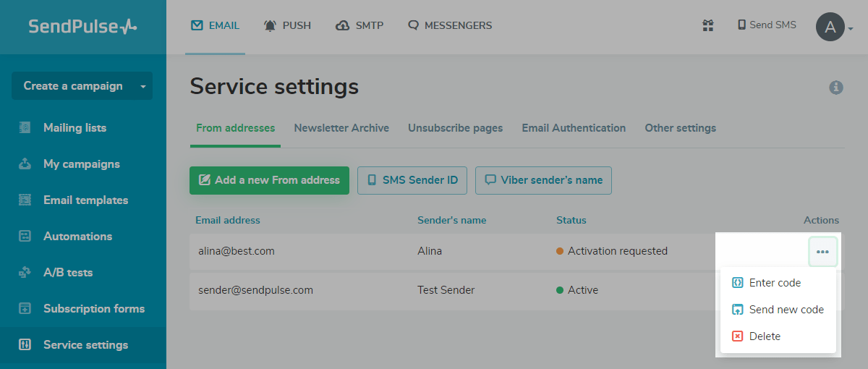
Task: Open the Automations section
Action: pos(77,237)
